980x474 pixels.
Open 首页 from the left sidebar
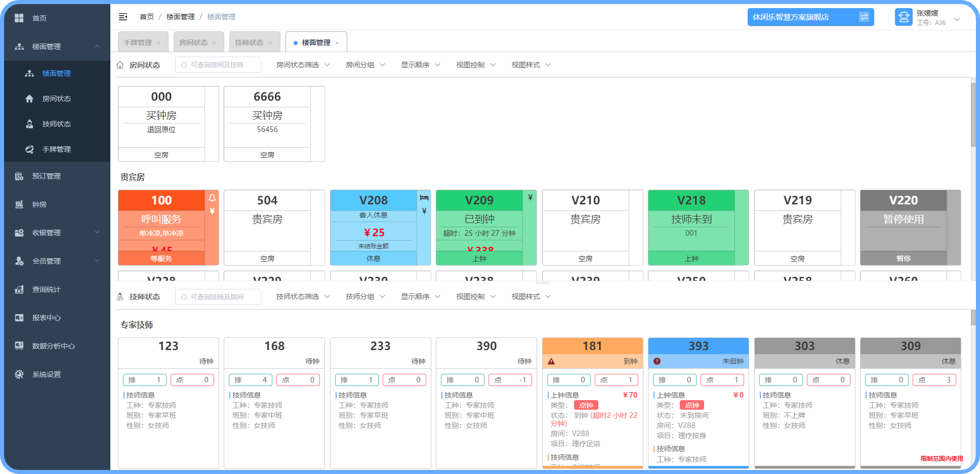pyautogui.click(x=57, y=18)
